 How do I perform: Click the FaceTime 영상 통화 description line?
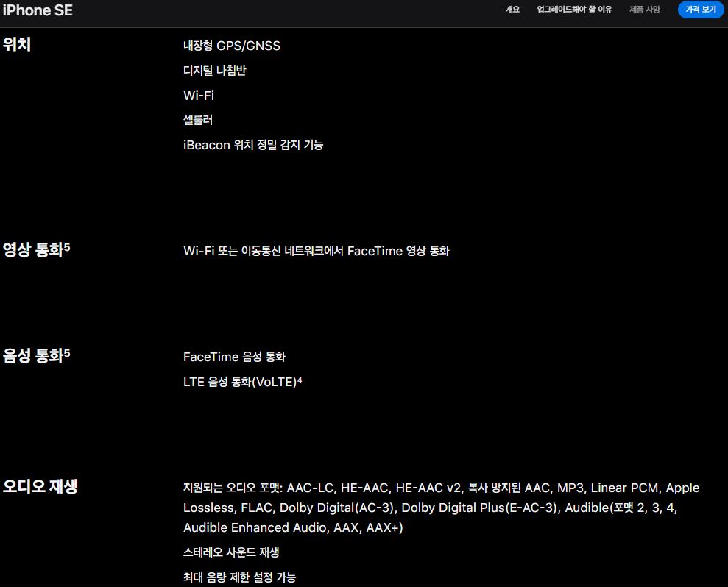pyautogui.click(x=317, y=251)
